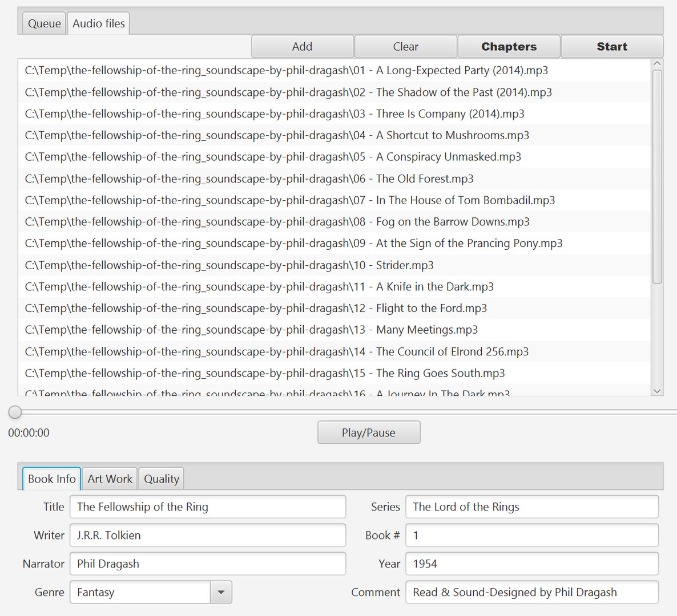Select the Book Info tab

coord(51,479)
